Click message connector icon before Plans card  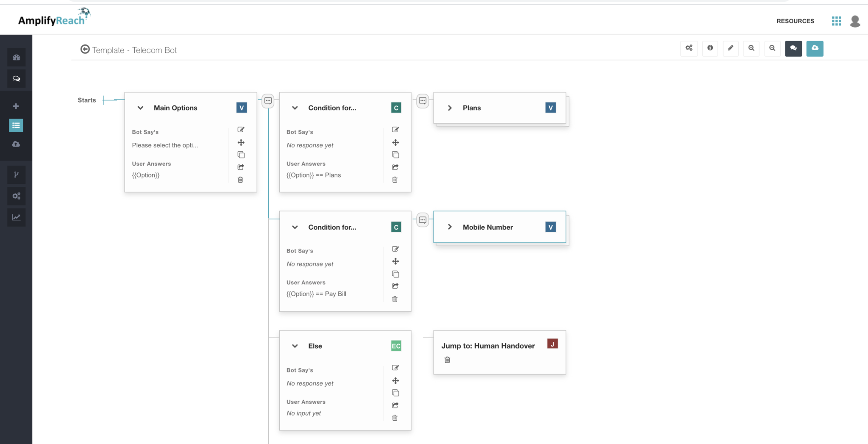click(x=423, y=101)
